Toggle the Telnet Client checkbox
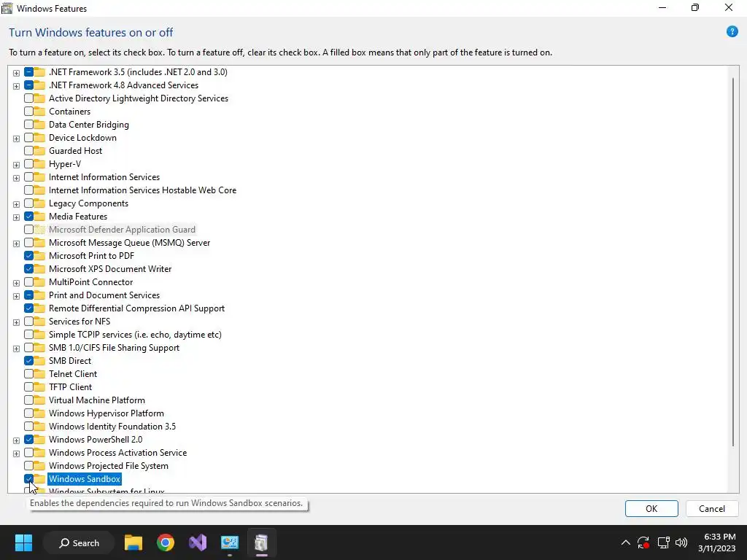Screen dimensions: 747x560 click(x=28, y=374)
